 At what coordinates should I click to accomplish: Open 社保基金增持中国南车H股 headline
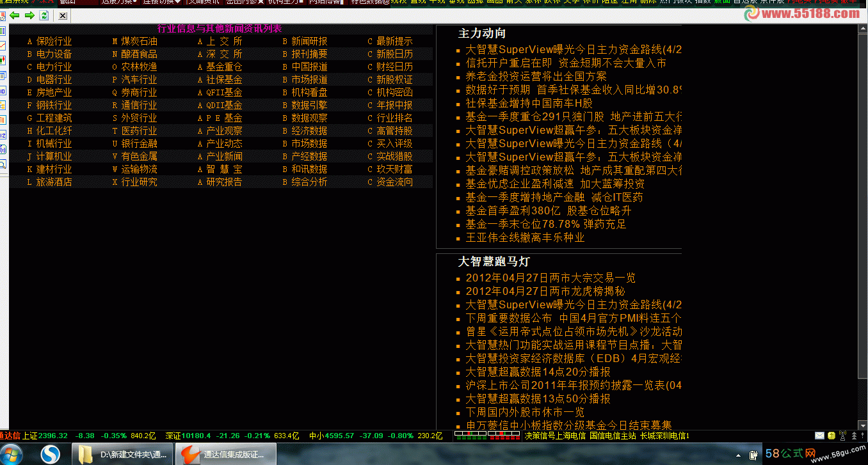(x=529, y=103)
